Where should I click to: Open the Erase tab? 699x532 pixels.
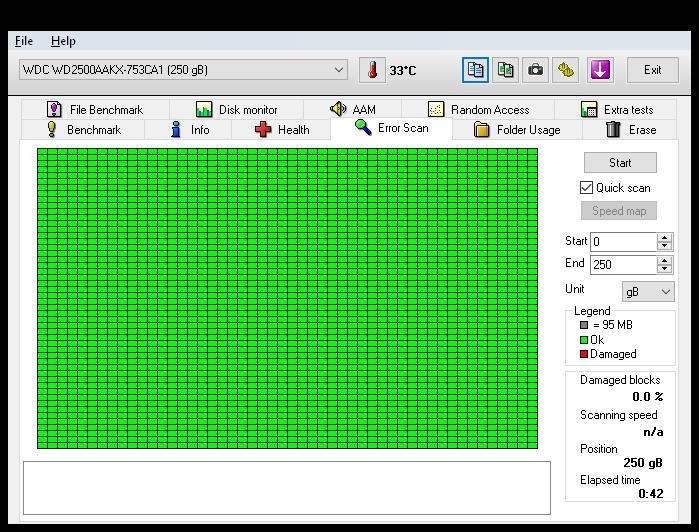pos(630,130)
